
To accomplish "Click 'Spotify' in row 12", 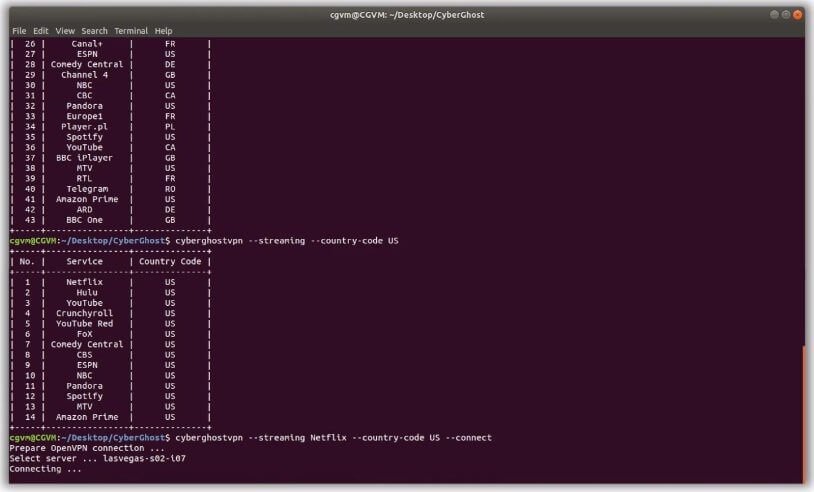I will [84, 397].
